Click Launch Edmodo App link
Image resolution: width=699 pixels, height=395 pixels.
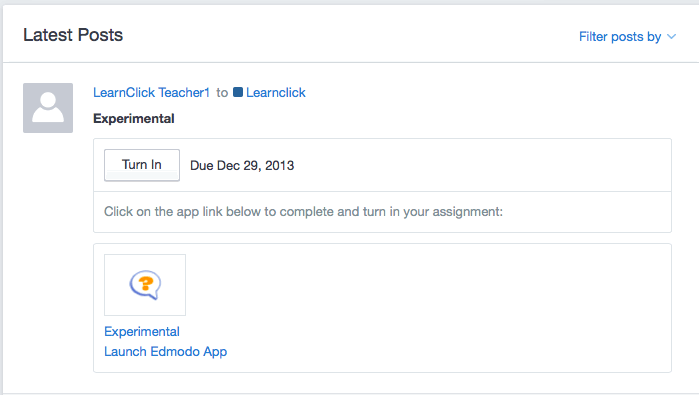point(165,351)
